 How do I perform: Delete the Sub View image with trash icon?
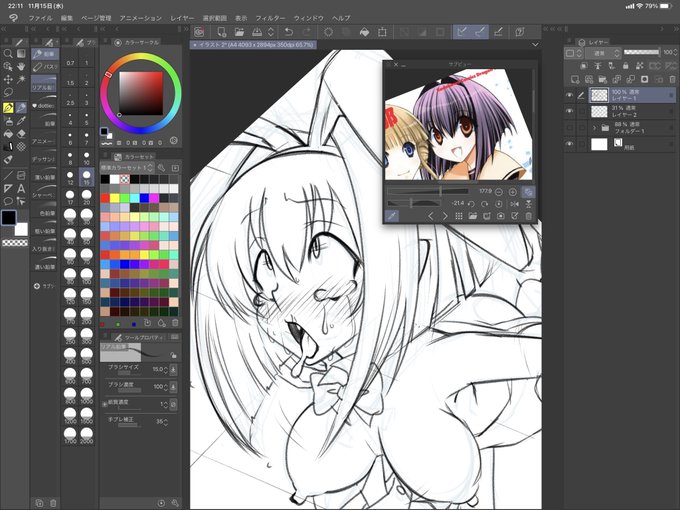(x=528, y=216)
